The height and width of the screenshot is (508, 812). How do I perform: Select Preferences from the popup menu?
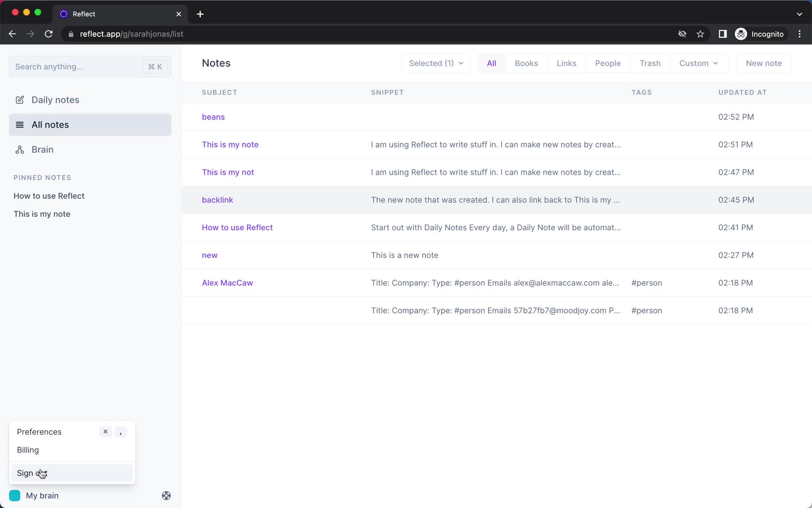pos(72,432)
